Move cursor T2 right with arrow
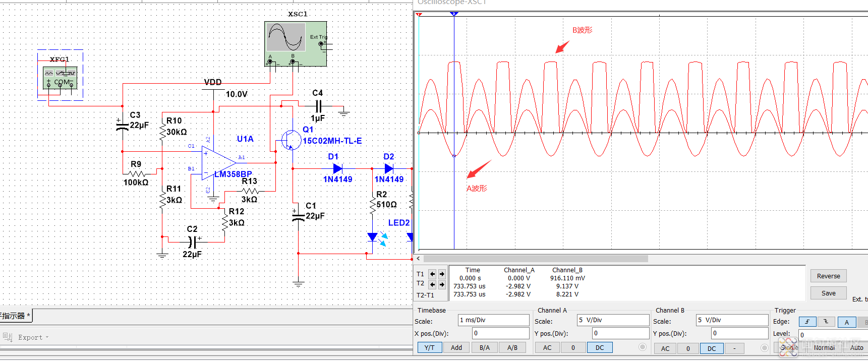 [442, 285]
